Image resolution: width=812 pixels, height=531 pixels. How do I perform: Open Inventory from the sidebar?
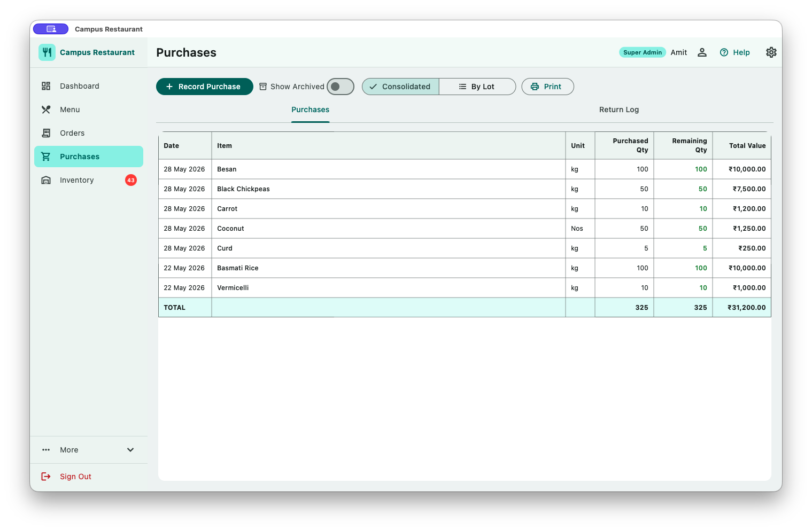tap(89, 180)
